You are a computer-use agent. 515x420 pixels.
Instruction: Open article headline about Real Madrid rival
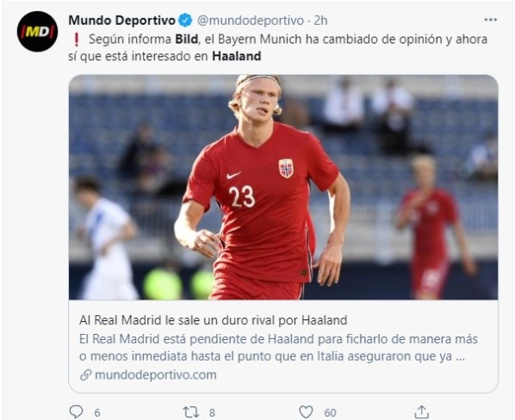tap(214, 320)
